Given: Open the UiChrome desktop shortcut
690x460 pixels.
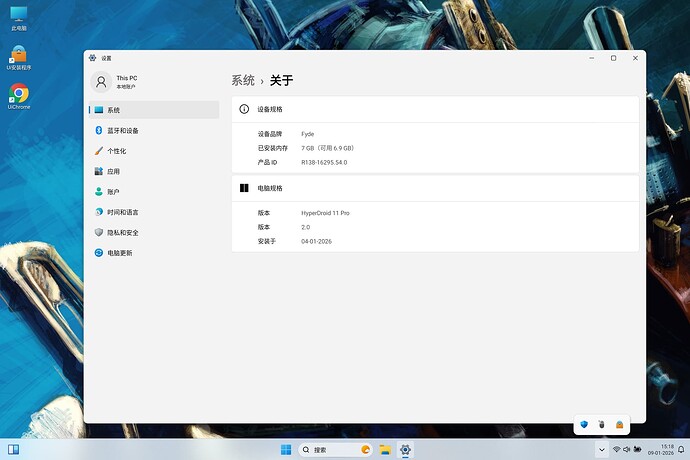Looking at the screenshot, I should [x=18, y=96].
